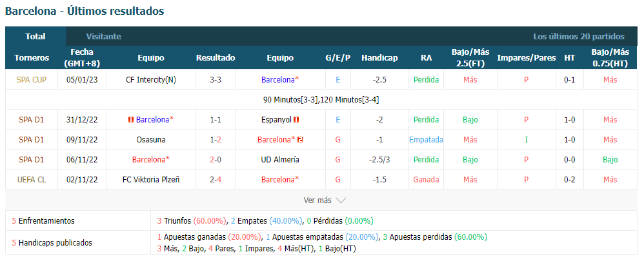
Task: Click the Ver más chevron arrow
Action: point(341,200)
